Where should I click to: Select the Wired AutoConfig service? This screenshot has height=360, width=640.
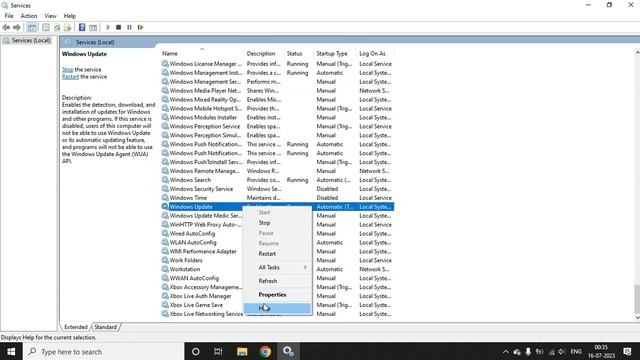click(192, 233)
